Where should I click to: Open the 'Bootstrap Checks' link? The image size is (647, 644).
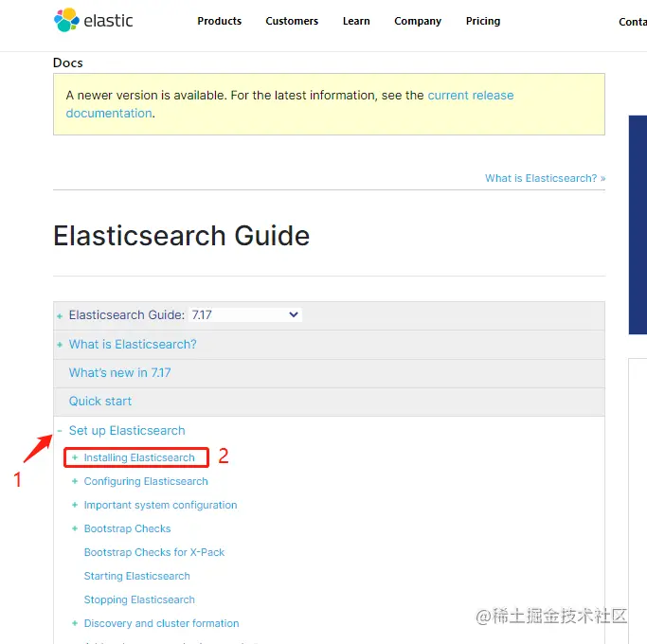click(x=127, y=528)
